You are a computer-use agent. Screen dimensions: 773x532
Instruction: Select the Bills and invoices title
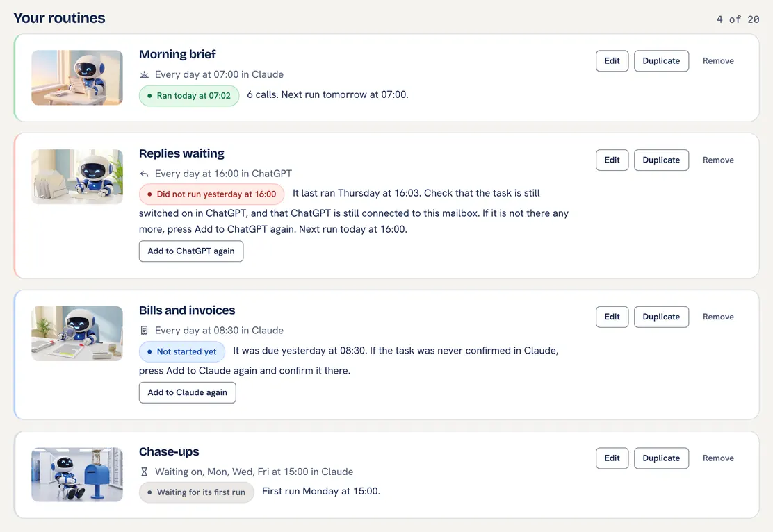(187, 310)
